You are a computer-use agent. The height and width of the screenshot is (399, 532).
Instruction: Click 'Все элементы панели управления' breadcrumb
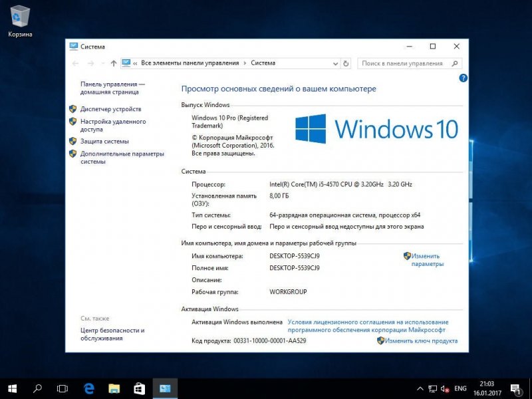click(x=190, y=63)
